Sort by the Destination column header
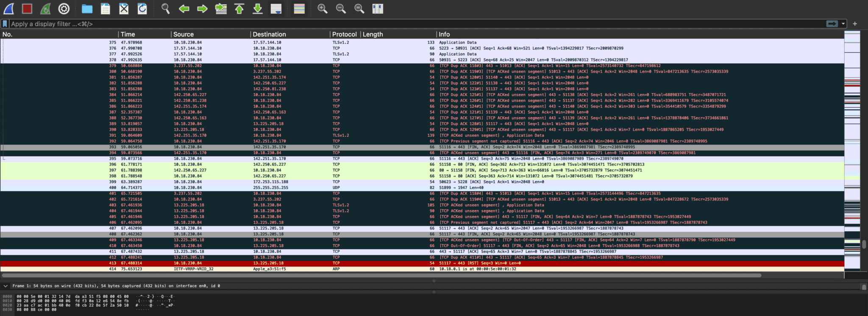Screen dimensions: 868x316 (290, 34)
